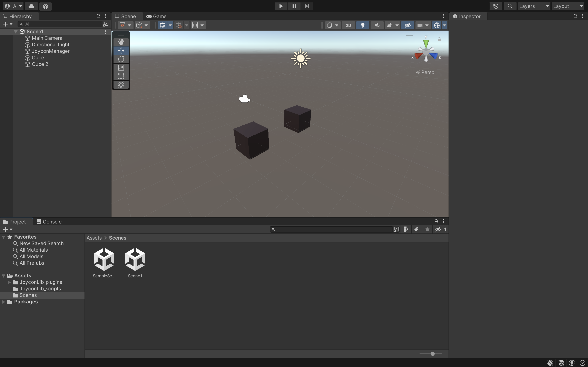The image size is (588, 367).
Task: Select the Rotate tool
Action: coord(121,59)
